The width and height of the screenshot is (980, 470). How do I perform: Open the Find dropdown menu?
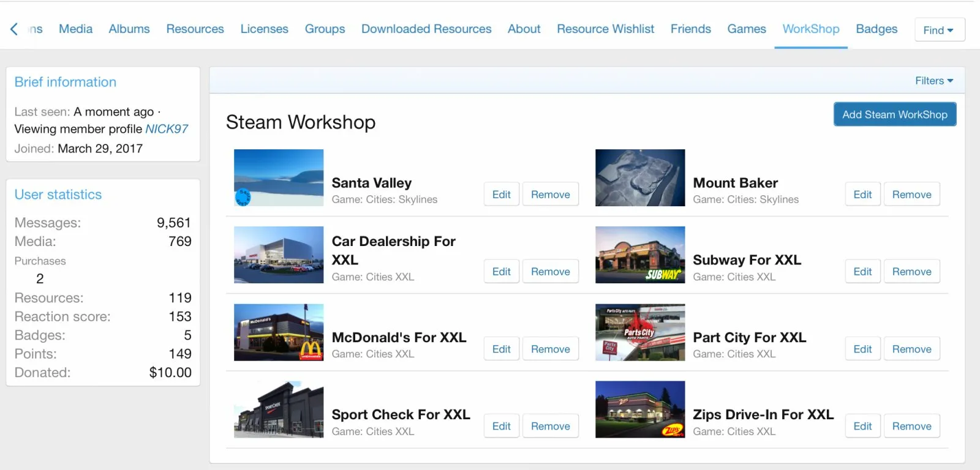pyautogui.click(x=939, y=30)
